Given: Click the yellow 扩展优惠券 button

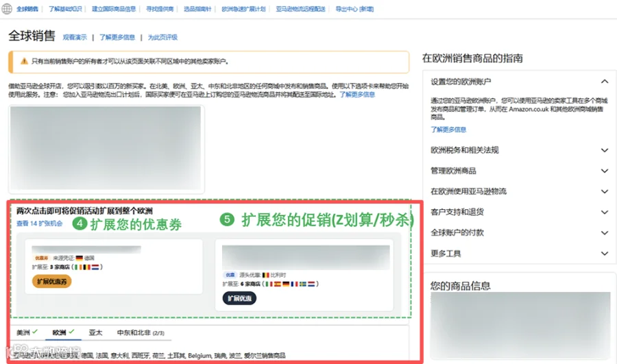Looking at the screenshot, I should [x=52, y=281].
